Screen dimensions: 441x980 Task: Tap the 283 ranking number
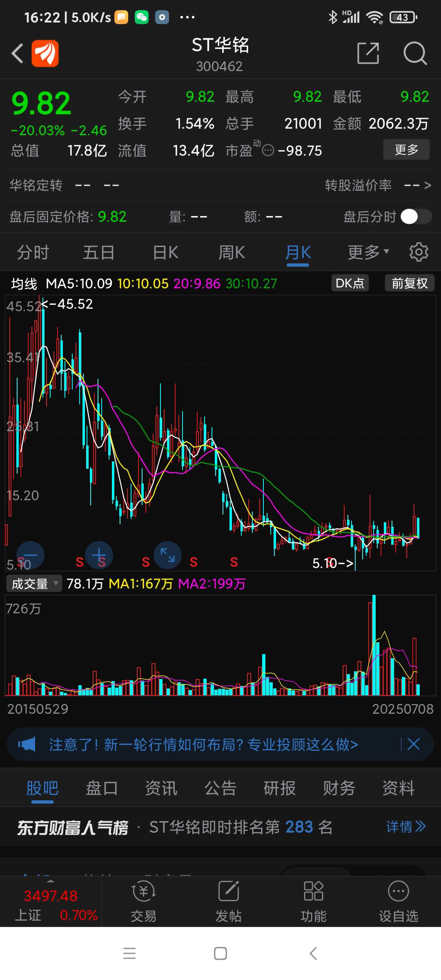(299, 827)
